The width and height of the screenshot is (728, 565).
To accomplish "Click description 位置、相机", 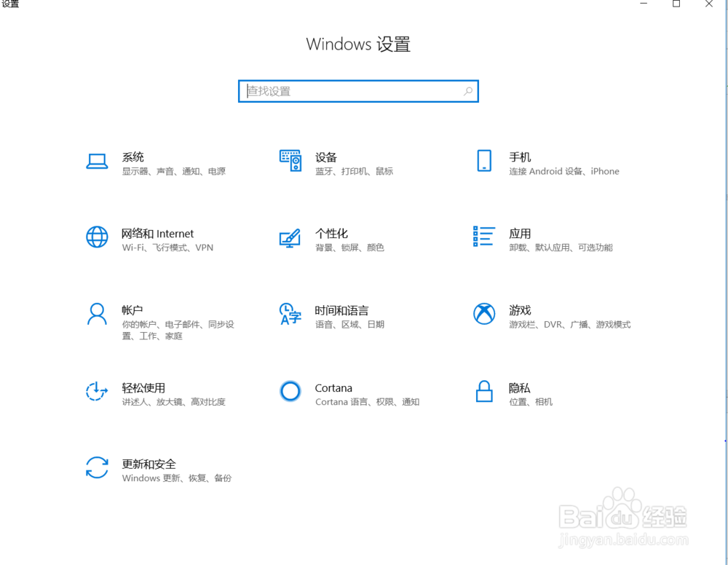I will 531,402.
